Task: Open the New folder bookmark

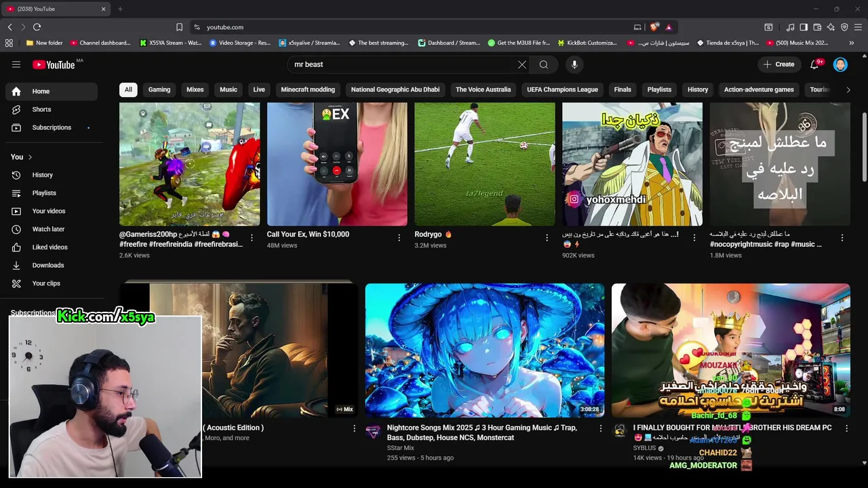Action: pyautogui.click(x=45, y=43)
